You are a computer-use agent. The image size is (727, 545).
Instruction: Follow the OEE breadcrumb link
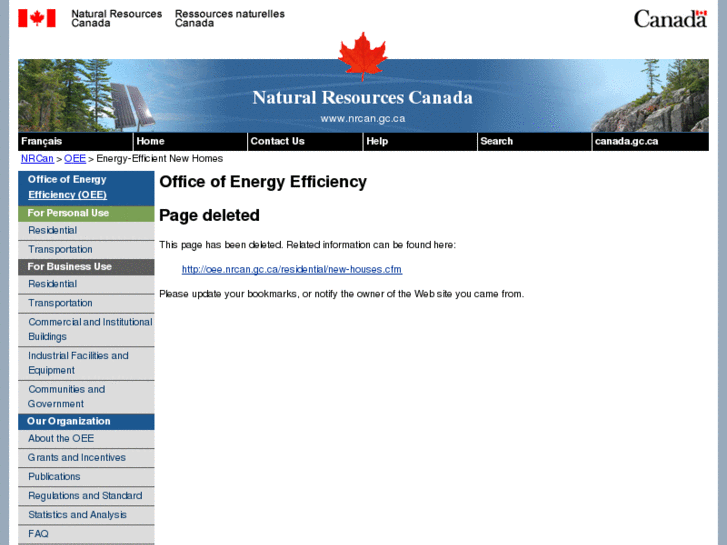pyautogui.click(x=75, y=159)
